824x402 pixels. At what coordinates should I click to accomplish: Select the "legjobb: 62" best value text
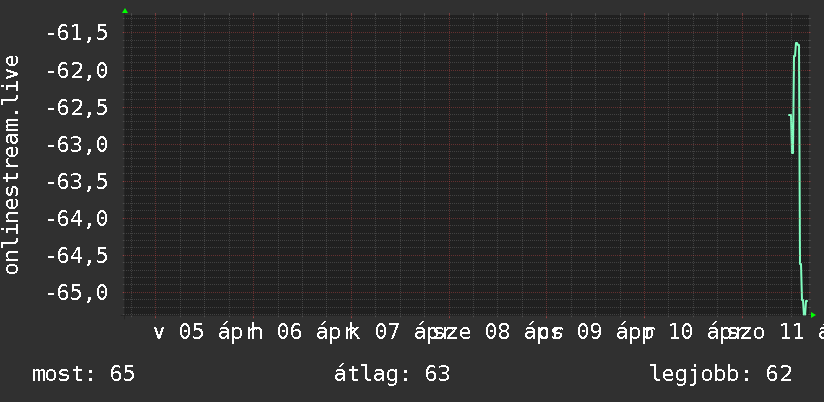[x=721, y=374]
